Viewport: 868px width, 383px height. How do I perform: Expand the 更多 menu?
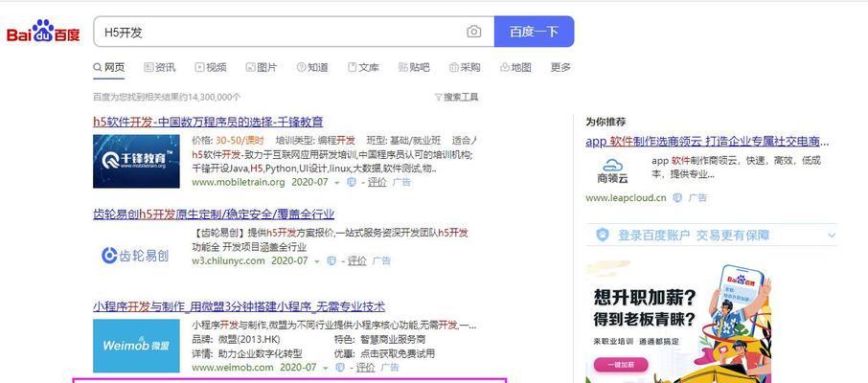[x=560, y=68]
